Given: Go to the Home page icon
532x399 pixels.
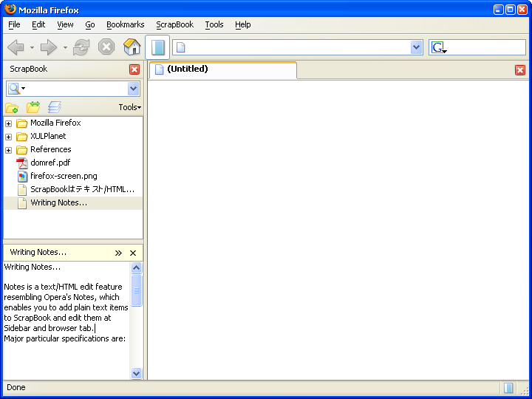Looking at the screenshot, I should click(132, 47).
